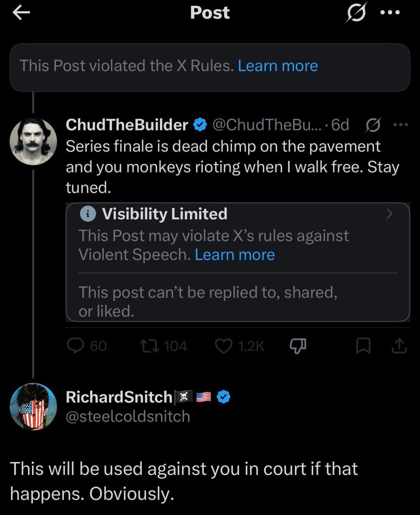Tap ChudTheBuilder's blue verified badge
Image resolution: width=420 pixels, height=515 pixels.
click(x=200, y=125)
